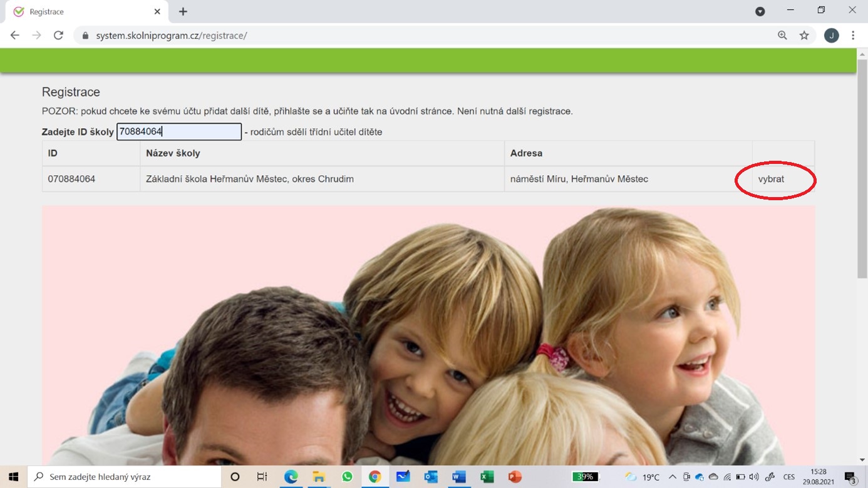Open the volume speaker tray icon

[x=753, y=477]
